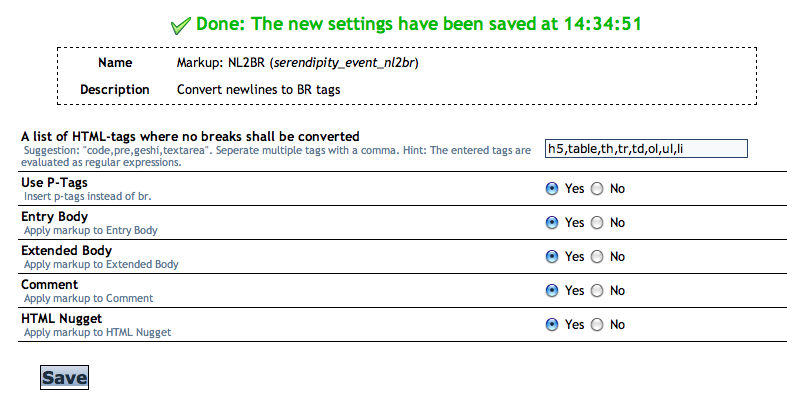Click the Entry Body setting label
The image size is (787, 413).
[x=54, y=216]
